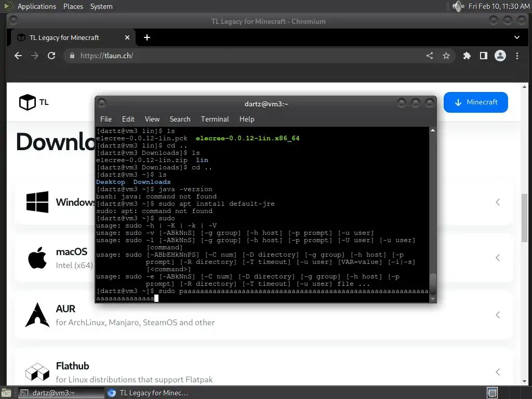Open the terminal Edit menu
The image size is (532, 399).
pos(128,119)
